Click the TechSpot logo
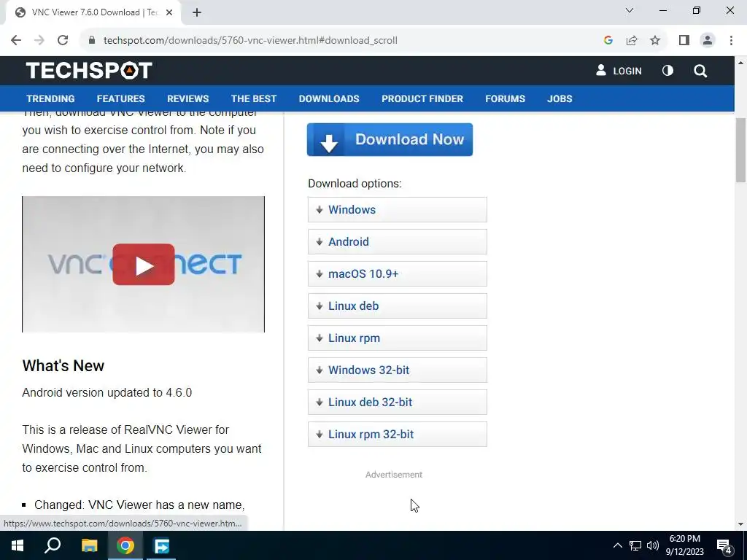The width and height of the screenshot is (747, 560). click(x=89, y=71)
